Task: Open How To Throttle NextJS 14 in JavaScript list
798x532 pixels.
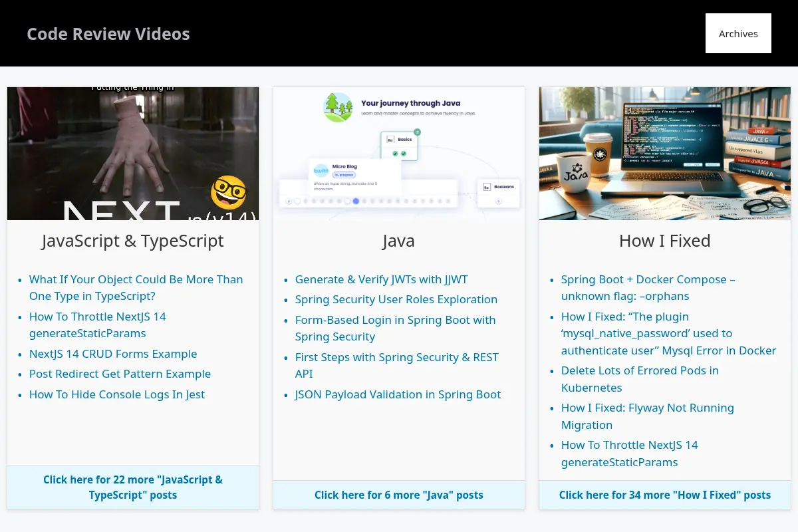Action: click(x=98, y=325)
